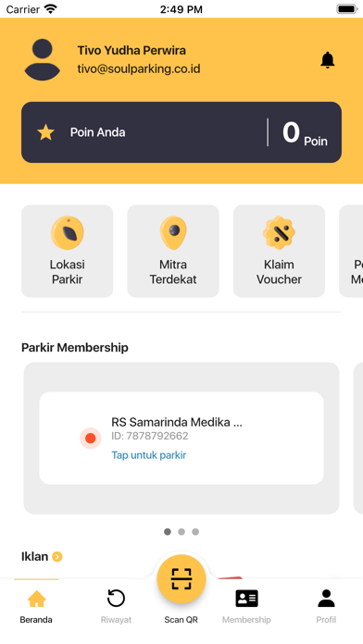Select the first carousel page dot
The height and width of the screenshot is (644, 363).
coord(168,531)
